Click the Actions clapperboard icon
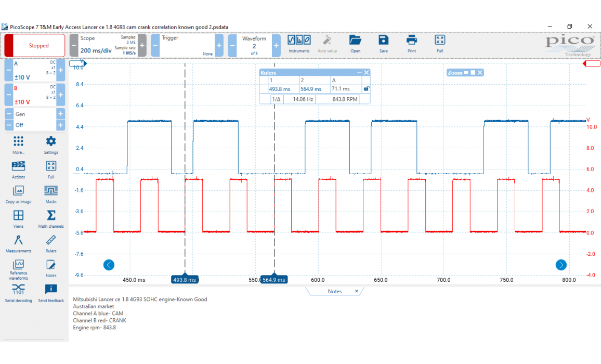The height and width of the screenshot is (364, 601). (x=18, y=166)
